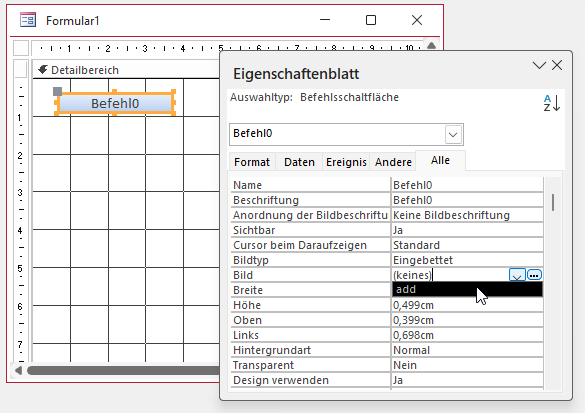
Task: Click the Bildtyp value Eingebettet
Action: [x=467, y=260]
